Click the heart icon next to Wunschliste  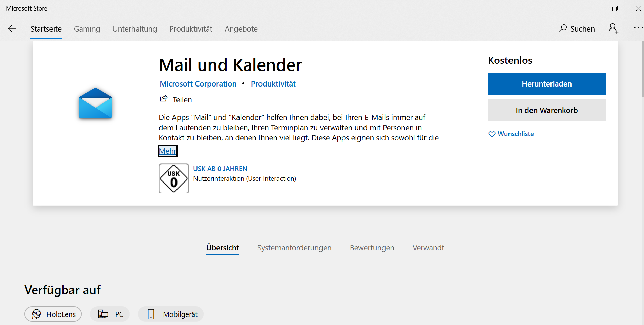(492, 134)
